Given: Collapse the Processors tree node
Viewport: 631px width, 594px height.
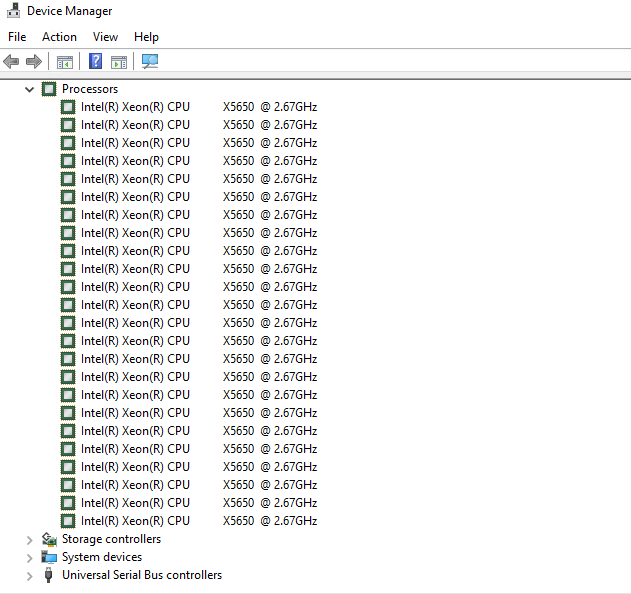Looking at the screenshot, I should tap(29, 89).
